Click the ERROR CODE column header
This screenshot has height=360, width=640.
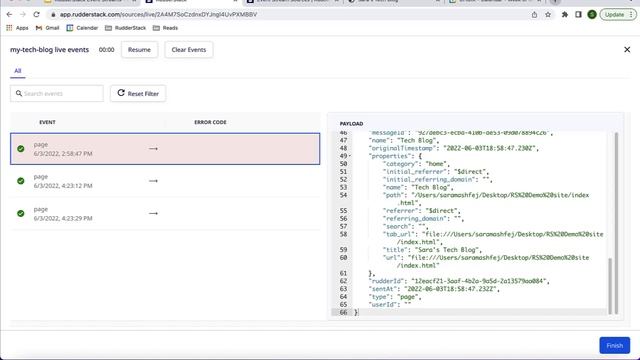(210, 122)
